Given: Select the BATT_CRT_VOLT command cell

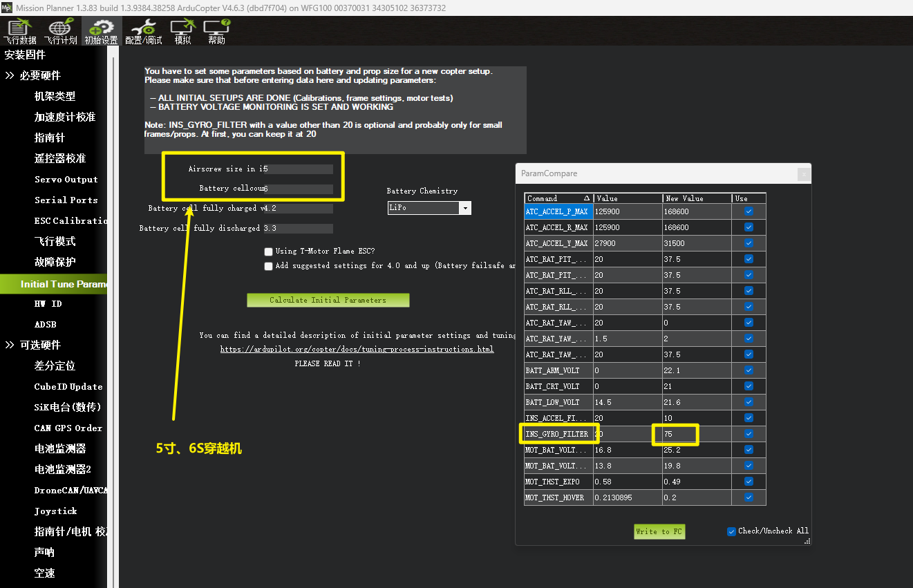Looking at the screenshot, I should pos(558,386).
